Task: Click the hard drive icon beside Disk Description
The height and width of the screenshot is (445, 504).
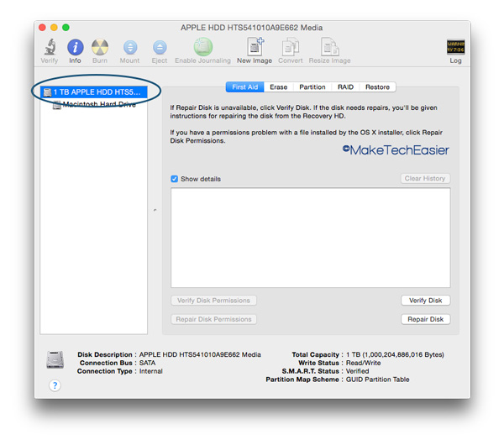Action: tap(55, 359)
